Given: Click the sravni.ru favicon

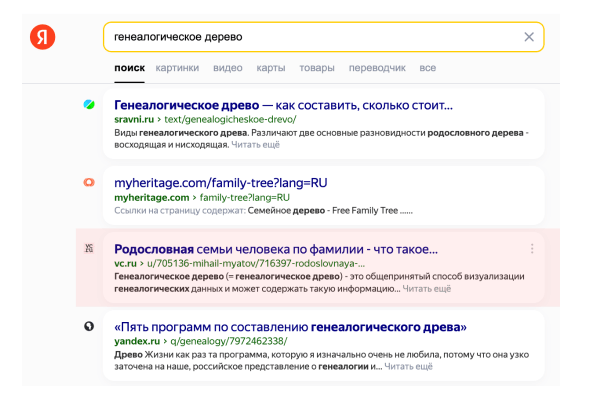Looking at the screenshot, I should tap(89, 104).
